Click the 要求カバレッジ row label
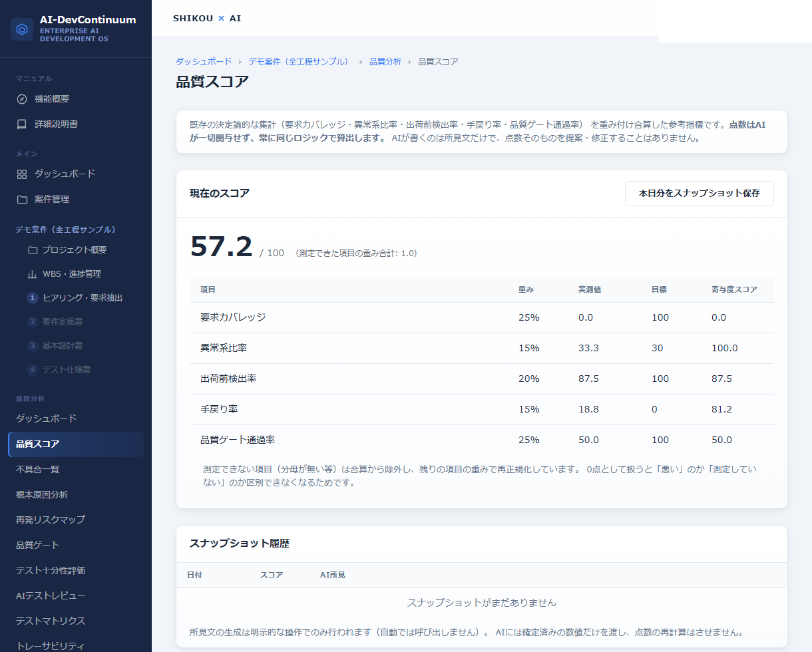The width and height of the screenshot is (812, 652). coord(233,317)
